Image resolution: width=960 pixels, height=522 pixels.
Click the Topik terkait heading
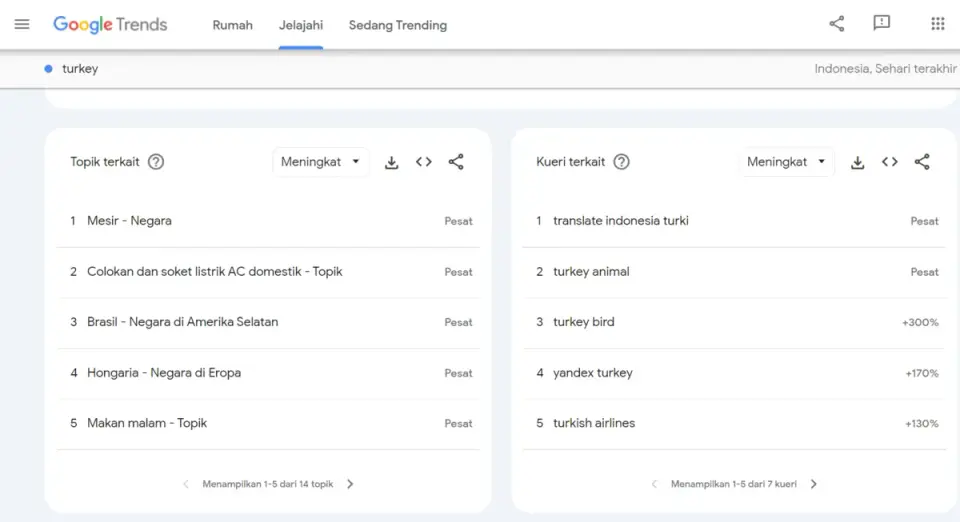click(x=105, y=162)
